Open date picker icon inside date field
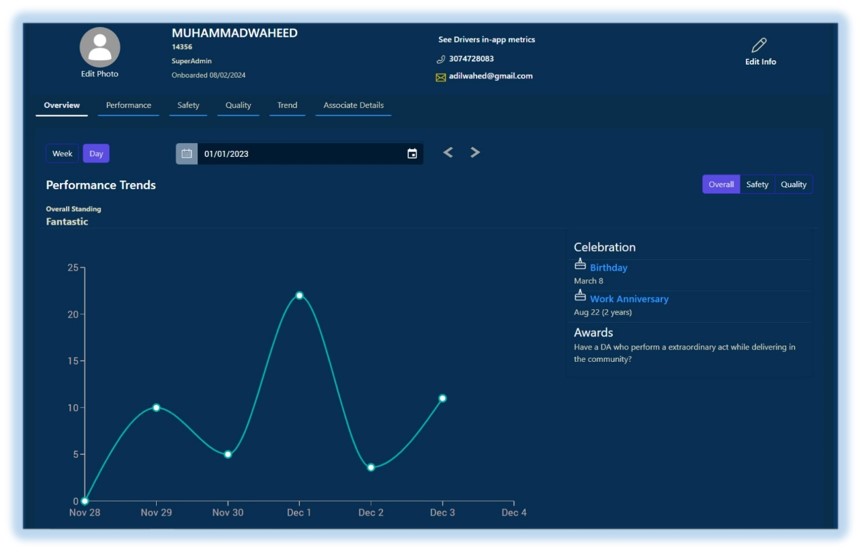 412,154
